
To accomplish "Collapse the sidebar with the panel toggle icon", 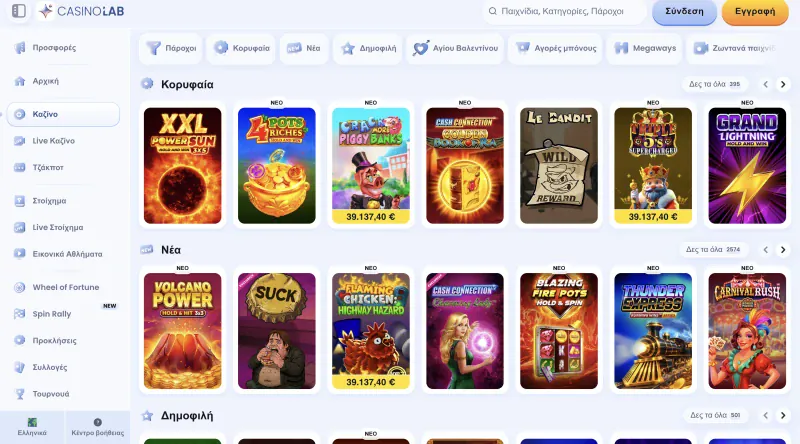I will click(19, 11).
